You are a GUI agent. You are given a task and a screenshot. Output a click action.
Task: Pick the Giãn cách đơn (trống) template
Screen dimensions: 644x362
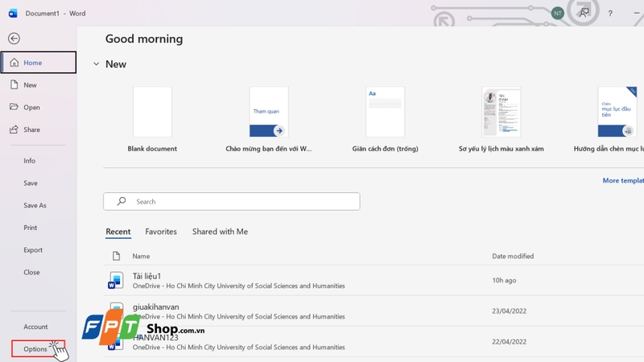[385, 119]
